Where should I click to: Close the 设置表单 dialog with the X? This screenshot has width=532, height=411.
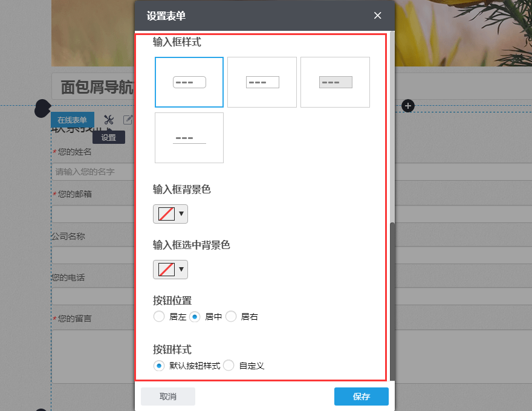(x=377, y=16)
